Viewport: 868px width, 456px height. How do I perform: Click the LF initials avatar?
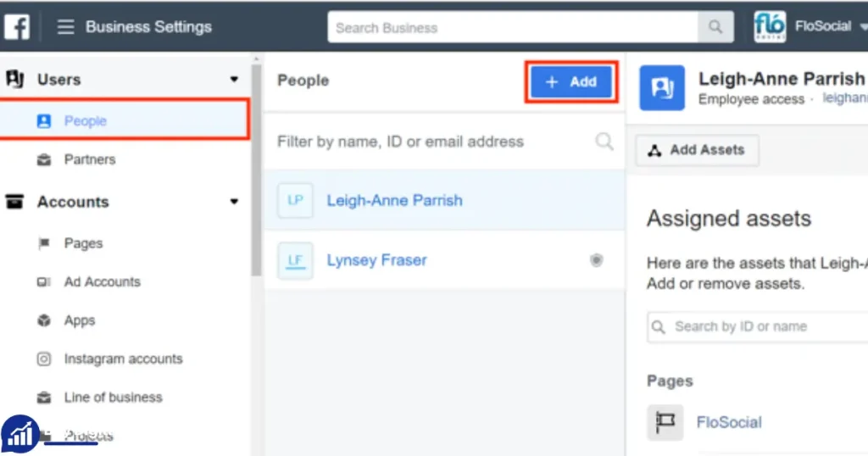(295, 260)
